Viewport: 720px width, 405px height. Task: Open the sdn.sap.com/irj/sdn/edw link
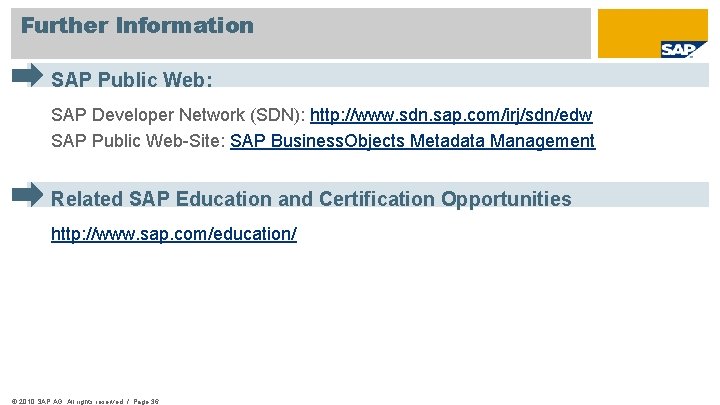point(451,116)
